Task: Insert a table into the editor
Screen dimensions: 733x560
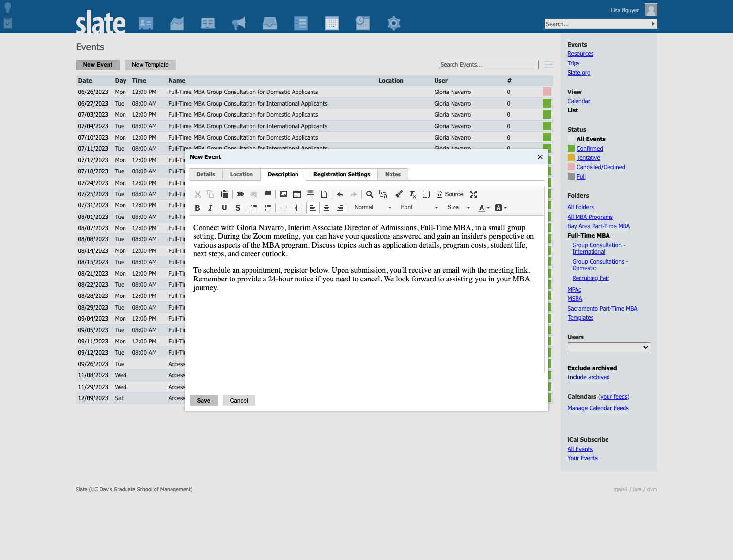Action: pos(297,194)
